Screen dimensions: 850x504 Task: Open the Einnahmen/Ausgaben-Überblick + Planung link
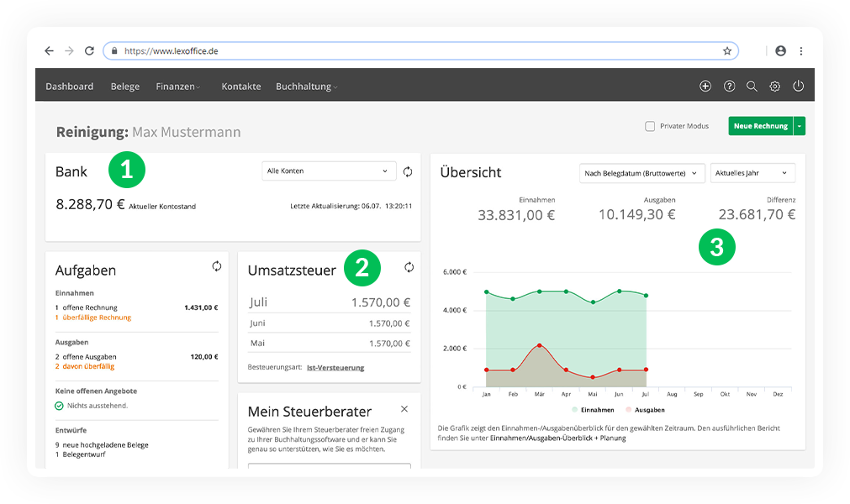pos(557,438)
